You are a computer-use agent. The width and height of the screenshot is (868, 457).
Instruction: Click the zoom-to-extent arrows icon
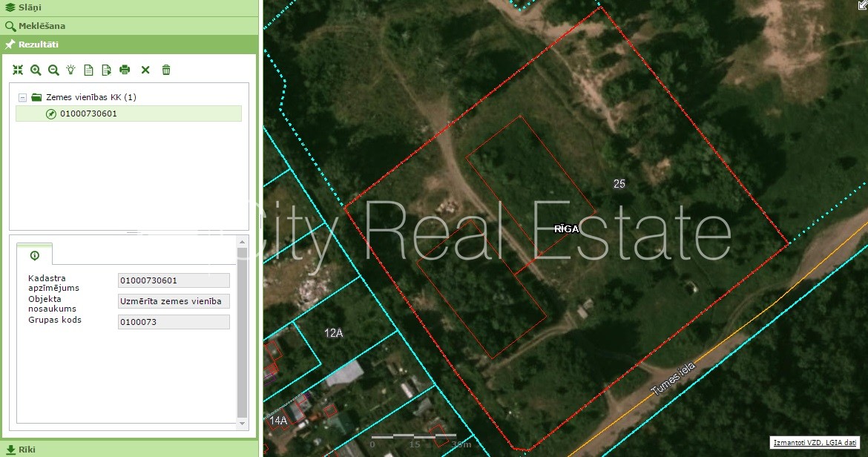[18, 70]
